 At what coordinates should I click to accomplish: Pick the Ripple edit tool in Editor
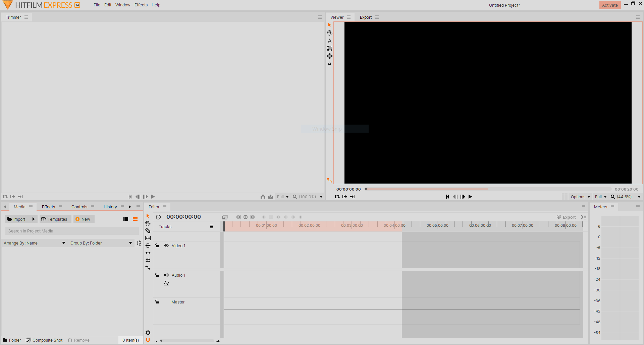click(148, 253)
